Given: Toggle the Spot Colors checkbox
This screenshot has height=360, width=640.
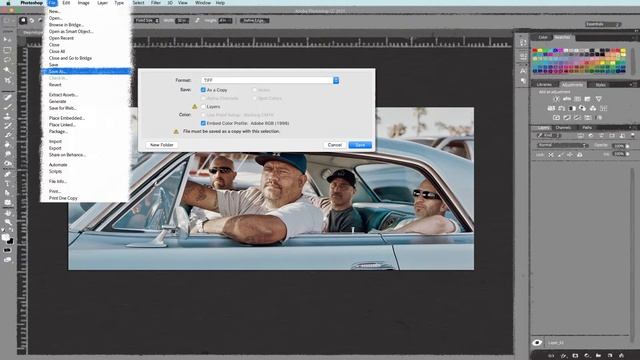Looking at the screenshot, I should click(254, 98).
